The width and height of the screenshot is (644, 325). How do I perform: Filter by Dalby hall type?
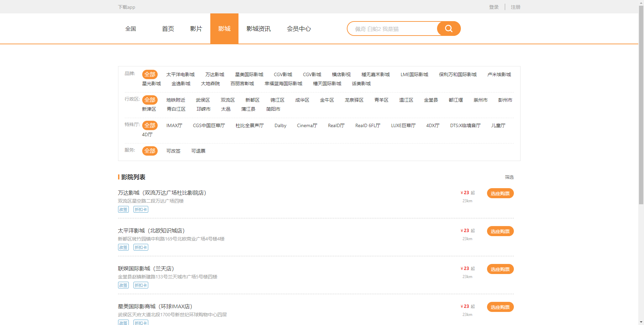[280, 125]
